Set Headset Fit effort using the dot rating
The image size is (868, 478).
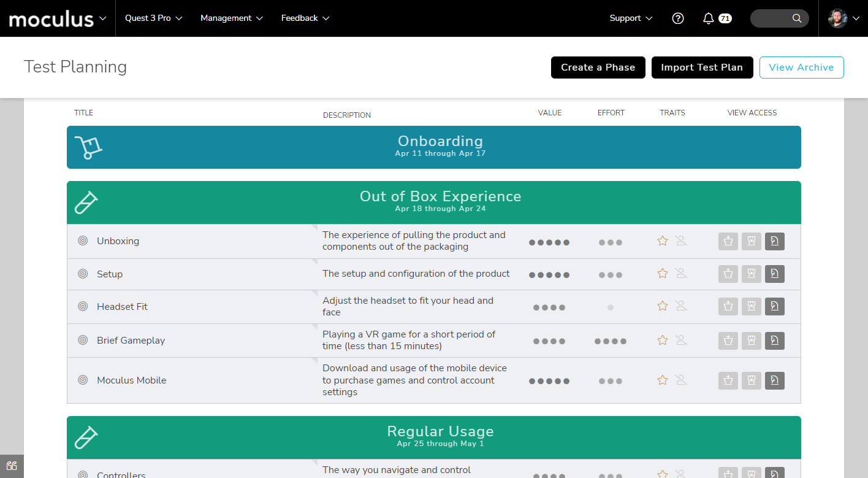pyautogui.click(x=611, y=307)
